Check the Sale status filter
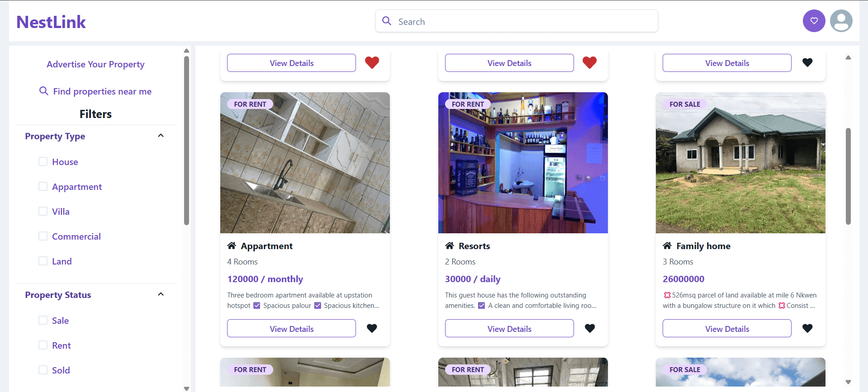 point(43,320)
